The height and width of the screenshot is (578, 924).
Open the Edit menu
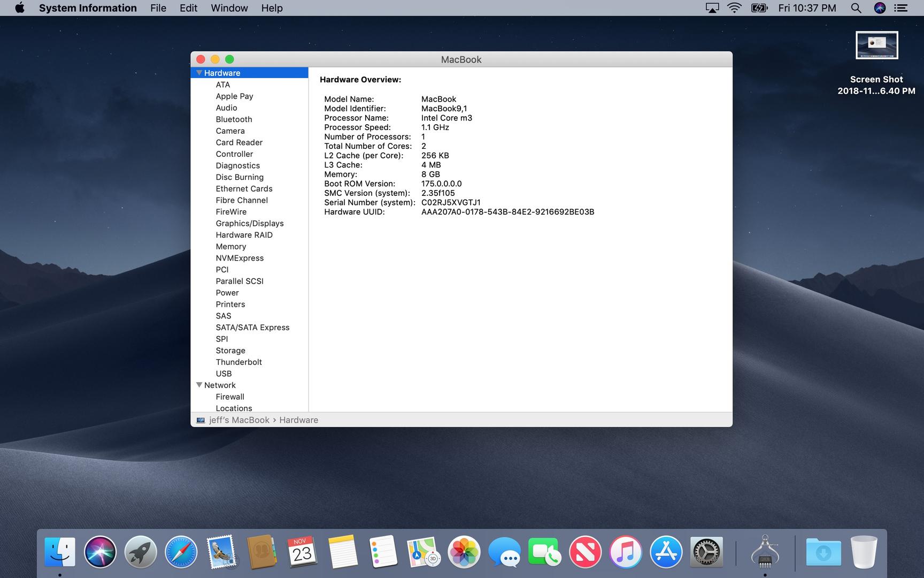(188, 8)
